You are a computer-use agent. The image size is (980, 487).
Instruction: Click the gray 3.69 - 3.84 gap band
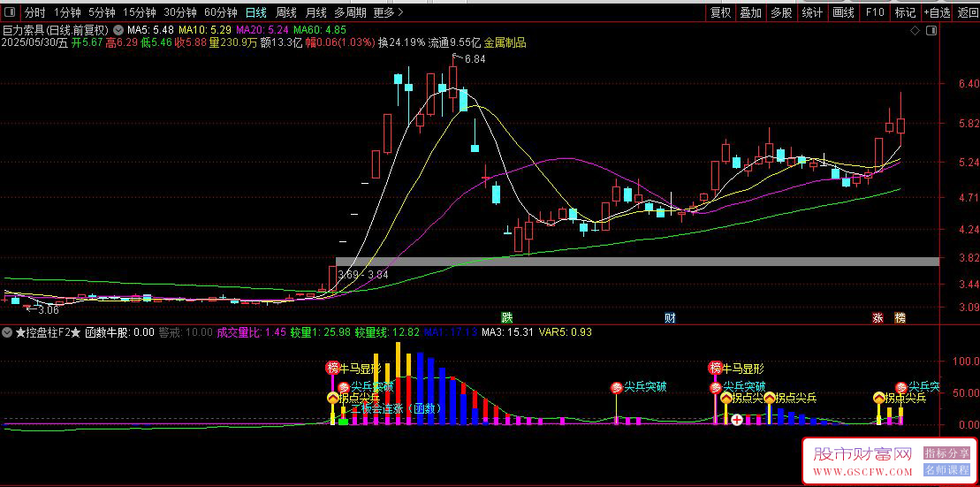coord(637,262)
